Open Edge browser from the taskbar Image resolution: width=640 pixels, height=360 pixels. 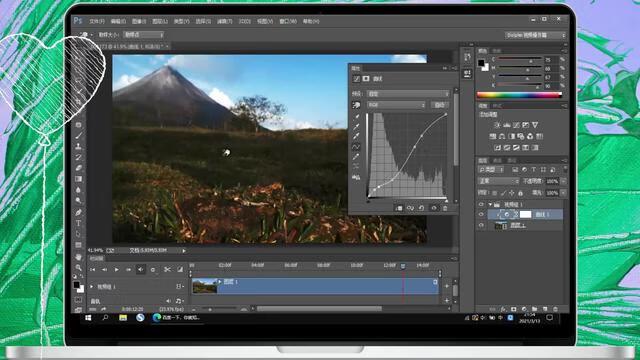(156, 318)
